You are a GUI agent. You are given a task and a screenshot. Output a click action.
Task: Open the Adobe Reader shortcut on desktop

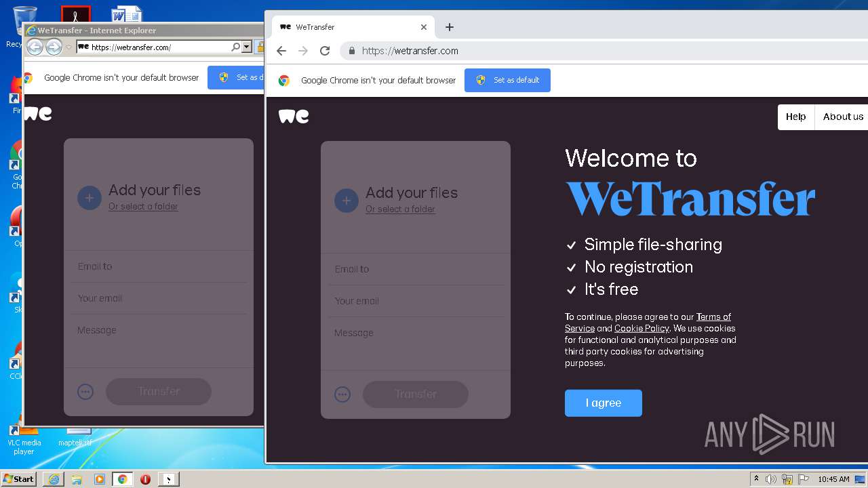click(75, 14)
